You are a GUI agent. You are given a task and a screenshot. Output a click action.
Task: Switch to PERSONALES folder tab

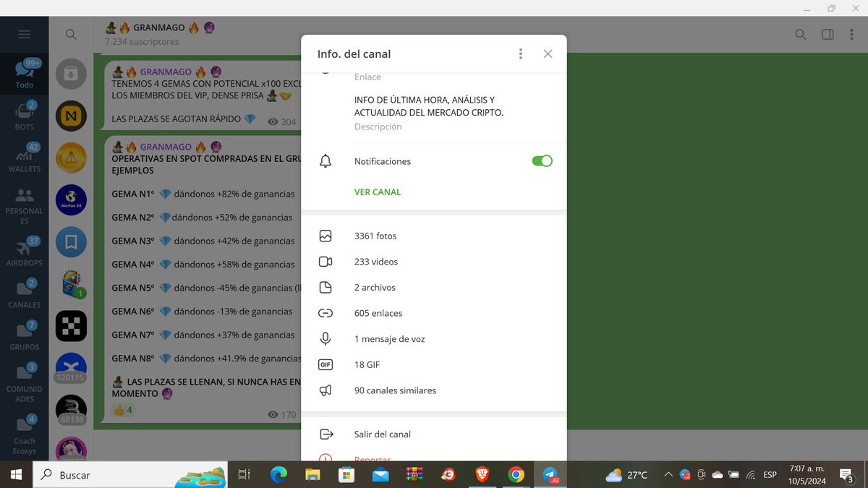(x=24, y=205)
